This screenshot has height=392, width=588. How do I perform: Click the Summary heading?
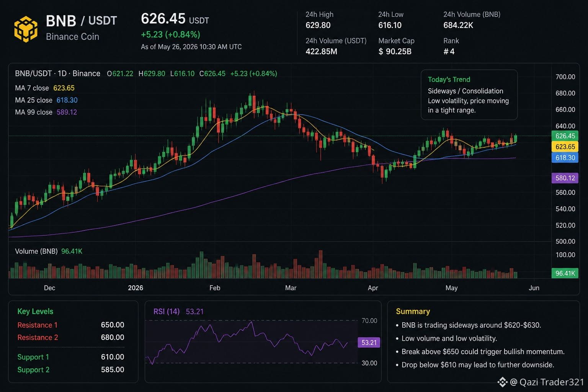[x=413, y=312]
